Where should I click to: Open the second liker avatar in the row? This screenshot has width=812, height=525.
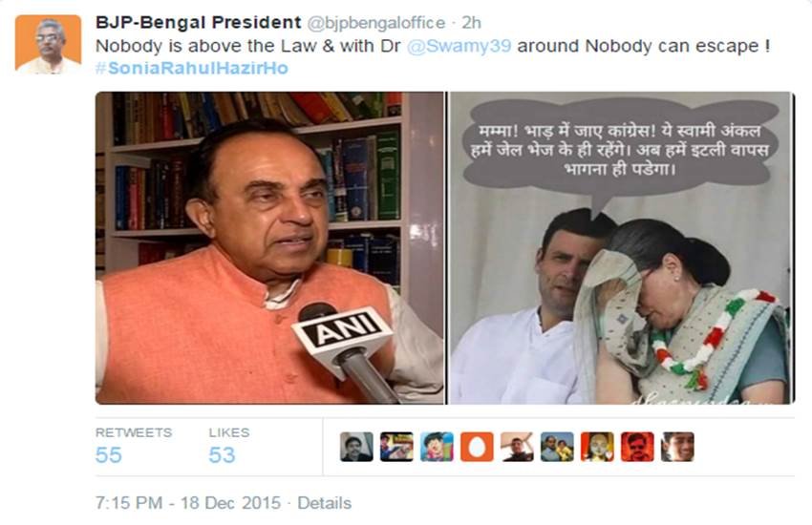point(396,447)
